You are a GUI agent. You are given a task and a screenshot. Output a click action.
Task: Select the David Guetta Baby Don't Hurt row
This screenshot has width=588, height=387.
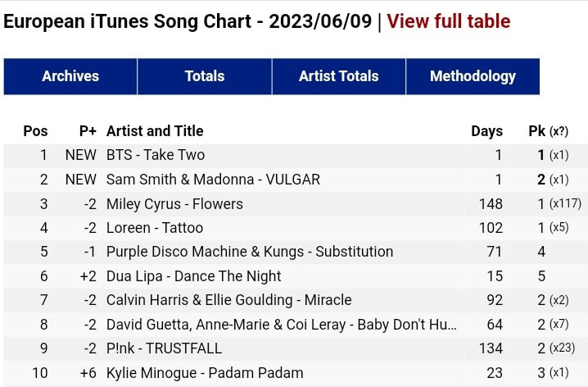[282, 325]
